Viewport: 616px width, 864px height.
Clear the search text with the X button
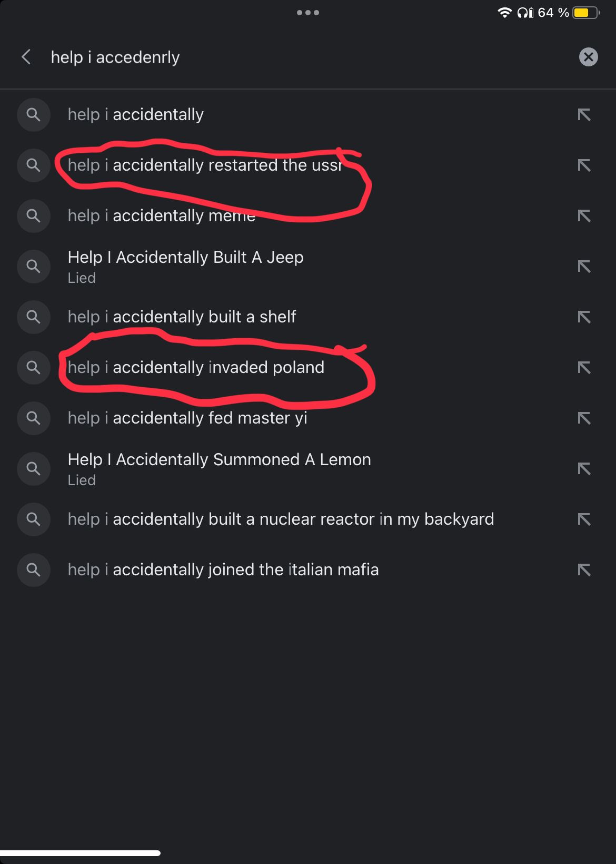(588, 57)
